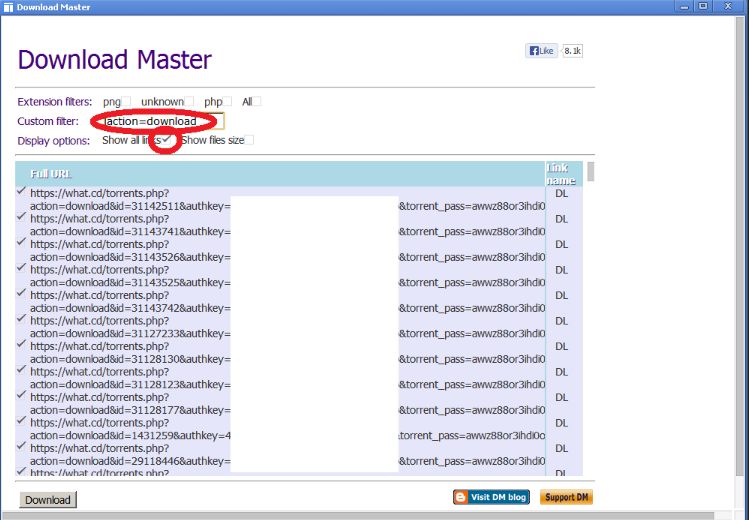Uncheck the link with id=31128123
The image size is (749, 520).
[x=21, y=370]
